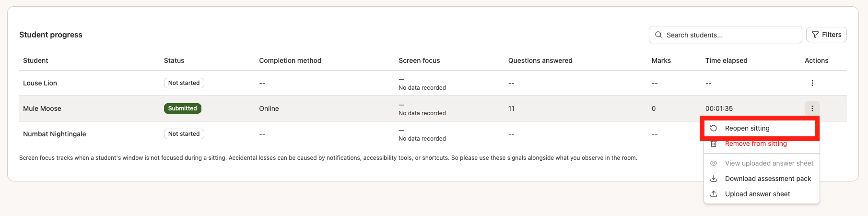Click the Completion method column header
The width and height of the screenshot is (868, 216).
(290, 60)
